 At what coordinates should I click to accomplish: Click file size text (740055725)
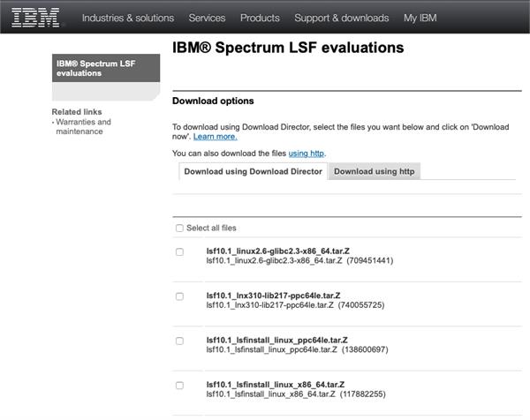click(361, 305)
